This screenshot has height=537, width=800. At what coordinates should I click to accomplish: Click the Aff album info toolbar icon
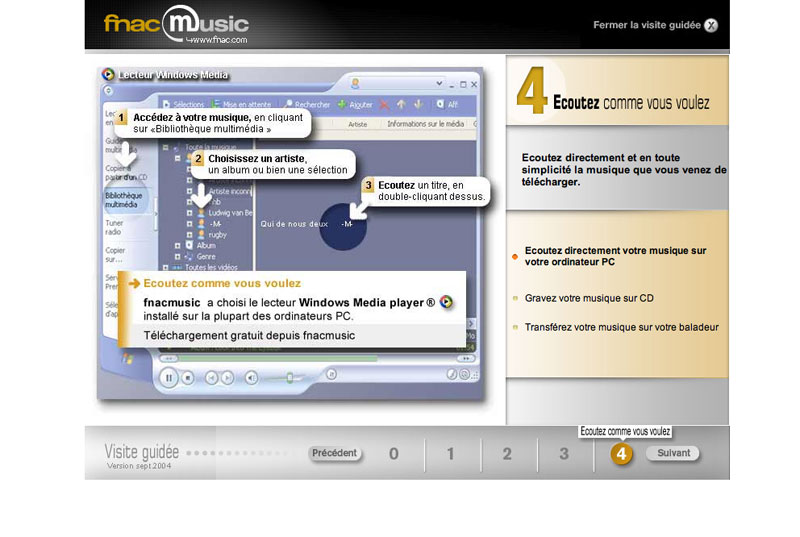(x=446, y=105)
